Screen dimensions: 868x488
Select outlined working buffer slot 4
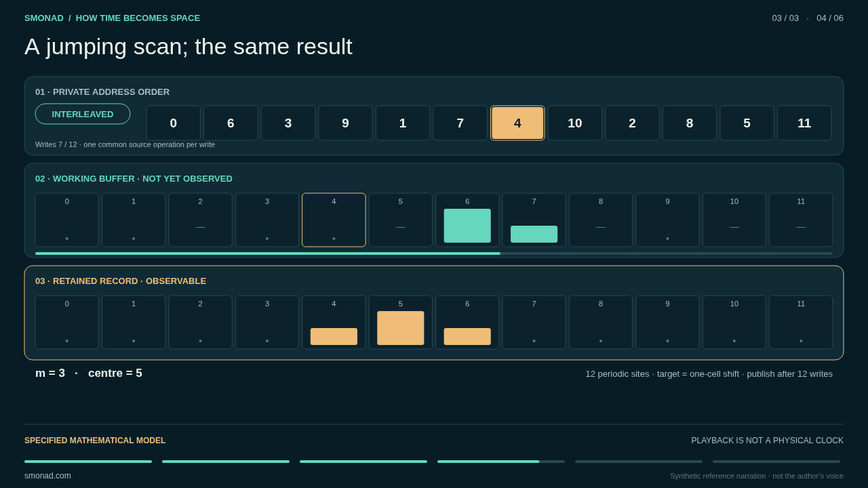(334, 220)
